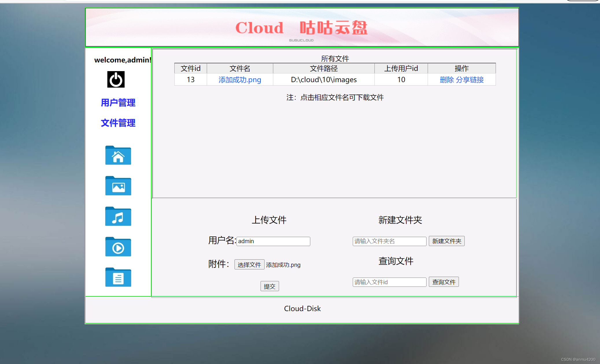Screen dimensions: 600x364
Task: Open the home folder icon
Action: pos(118,155)
